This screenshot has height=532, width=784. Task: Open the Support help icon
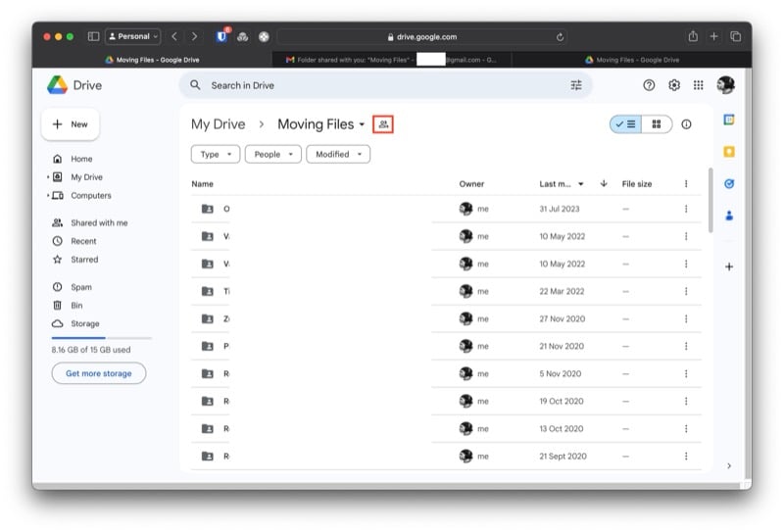[649, 85]
